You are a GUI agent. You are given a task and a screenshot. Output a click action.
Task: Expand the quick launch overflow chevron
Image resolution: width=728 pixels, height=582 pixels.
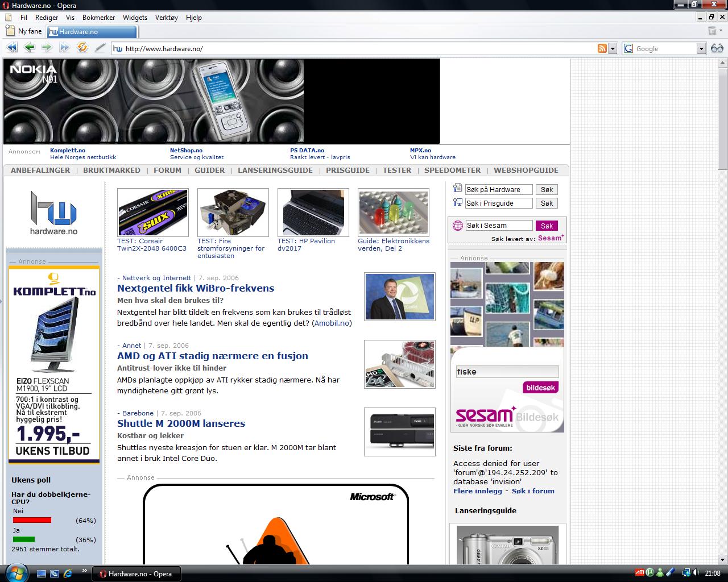(x=85, y=570)
